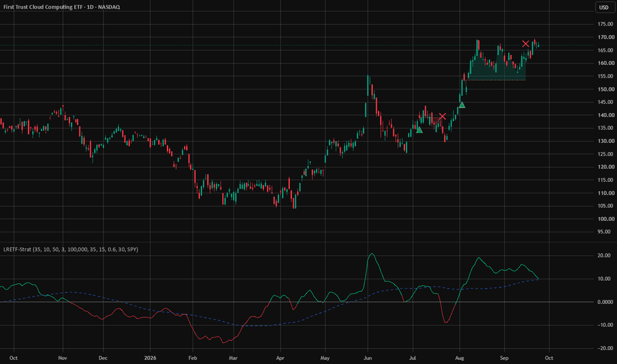This screenshot has width=617, height=364.
Task: Click the 155.00 price axis label
Action: coord(605,76)
